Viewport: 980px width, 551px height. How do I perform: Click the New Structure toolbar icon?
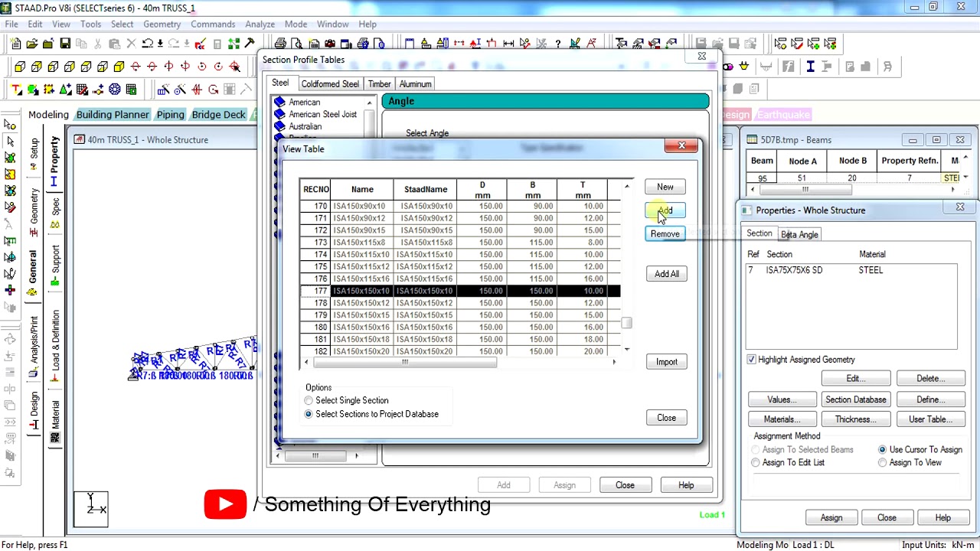point(15,44)
